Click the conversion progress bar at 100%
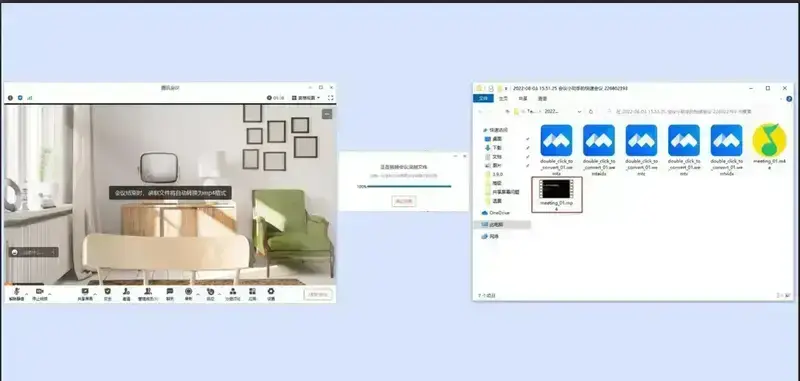The height and width of the screenshot is (381, 800). 409,187
